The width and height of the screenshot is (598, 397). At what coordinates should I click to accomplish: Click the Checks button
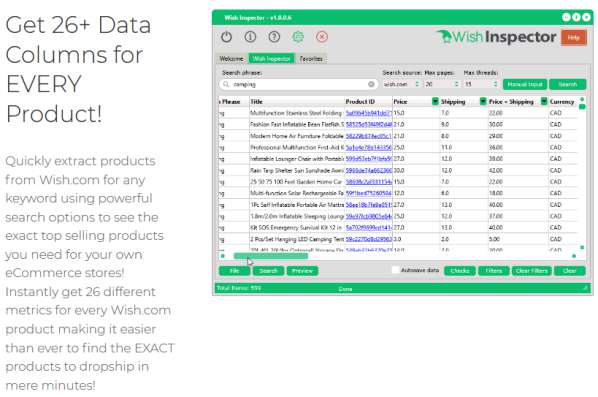click(460, 271)
